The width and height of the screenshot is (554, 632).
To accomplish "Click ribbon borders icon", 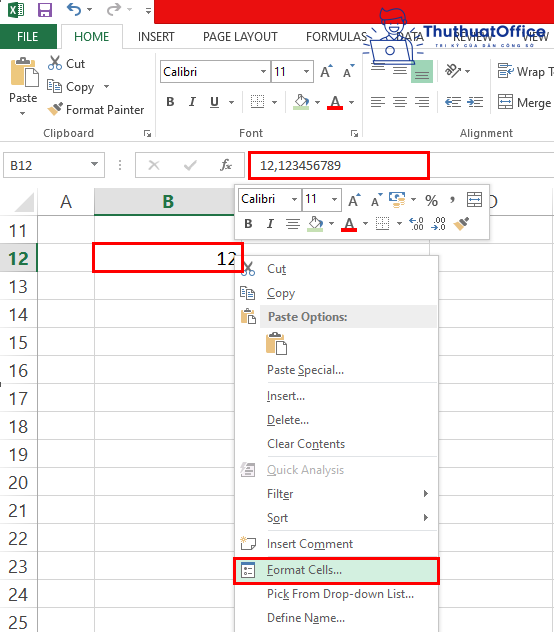I will pos(257,102).
